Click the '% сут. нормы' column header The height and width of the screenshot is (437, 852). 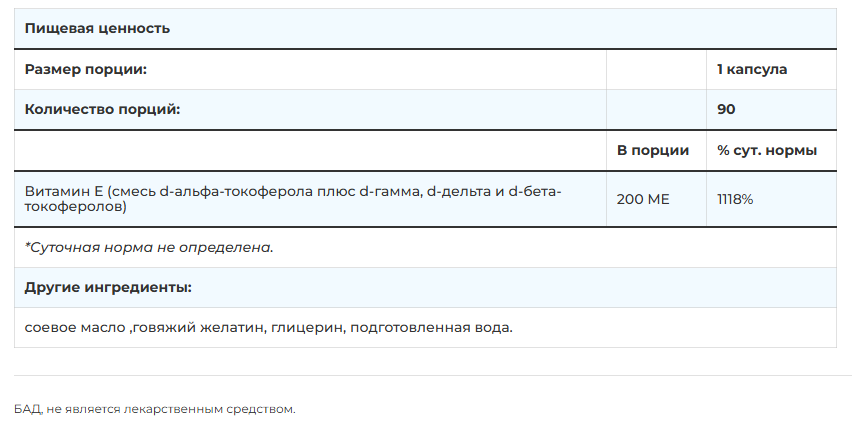(x=767, y=150)
